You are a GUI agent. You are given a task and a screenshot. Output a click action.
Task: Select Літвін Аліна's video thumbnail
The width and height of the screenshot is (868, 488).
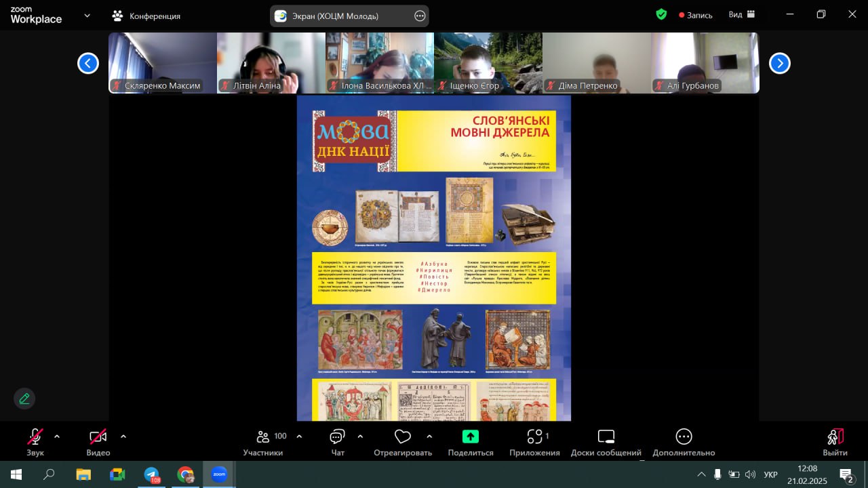tap(271, 62)
